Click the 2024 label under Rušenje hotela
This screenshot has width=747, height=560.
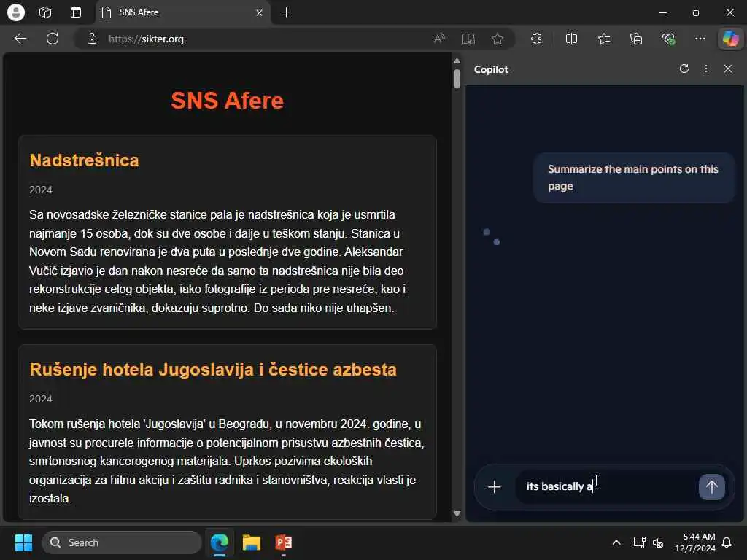click(41, 399)
